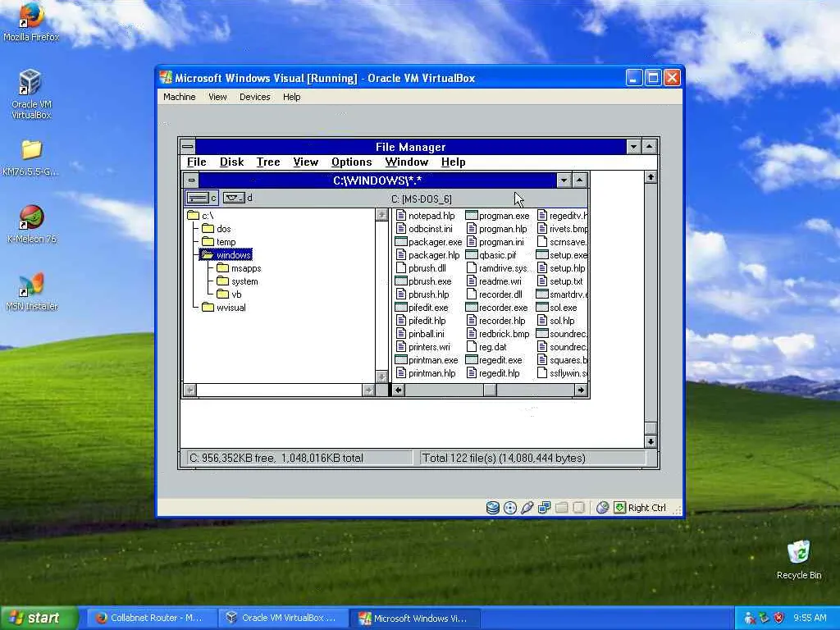Select readme.wri file

click(x=493, y=281)
